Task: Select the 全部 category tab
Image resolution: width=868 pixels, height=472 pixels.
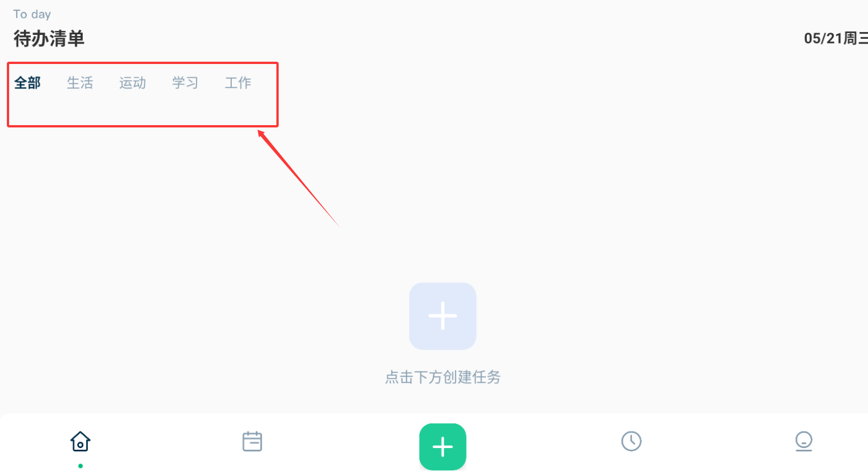Action: pos(27,83)
